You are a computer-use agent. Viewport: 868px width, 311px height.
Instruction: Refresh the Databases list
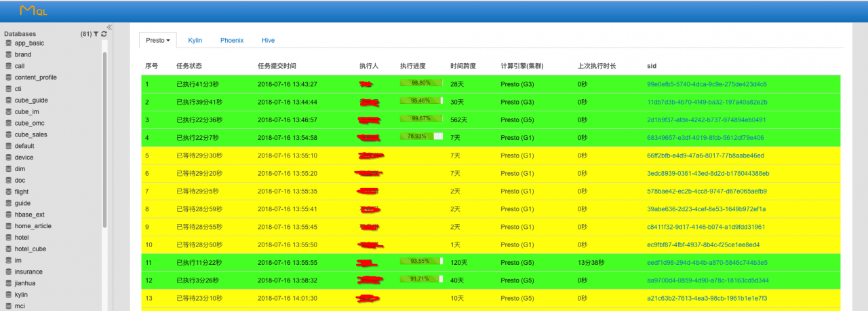[x=104, y=34]
